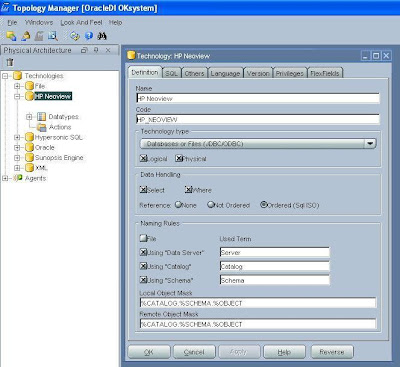Viewport: 400px width, 367px height.
Task: Click the Reverse button
Action: (x=332, y=352)
